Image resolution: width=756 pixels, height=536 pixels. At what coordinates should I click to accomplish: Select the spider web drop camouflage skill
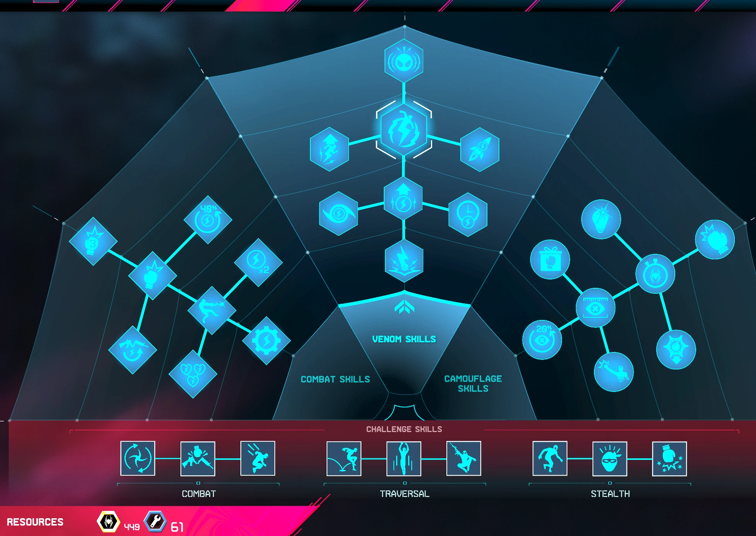point(676,350)
